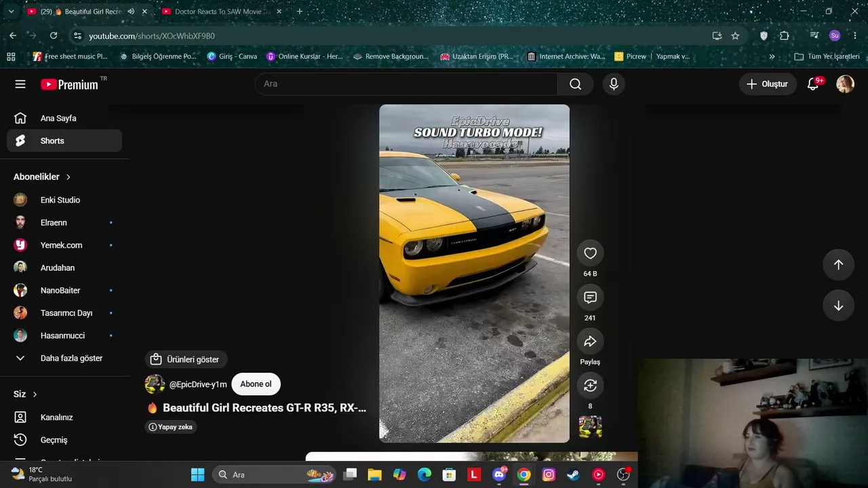The image size is (868, 488).
Task: Open the media controls icon in Chrome toolbar
Action: pos(814,36)
